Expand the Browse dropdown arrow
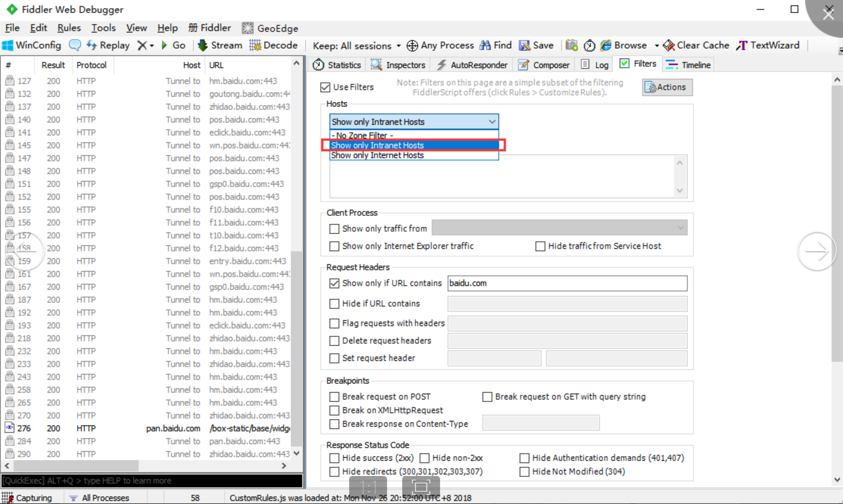Image resolution: width=843 pixels, height=504 pixels. coord(657,46)
